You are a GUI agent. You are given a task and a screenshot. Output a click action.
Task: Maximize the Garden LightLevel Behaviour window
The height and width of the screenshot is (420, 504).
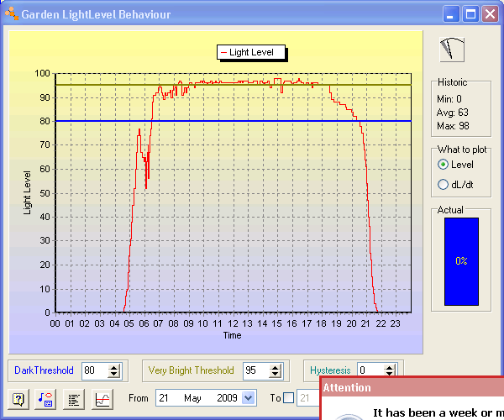pos(471,14)
